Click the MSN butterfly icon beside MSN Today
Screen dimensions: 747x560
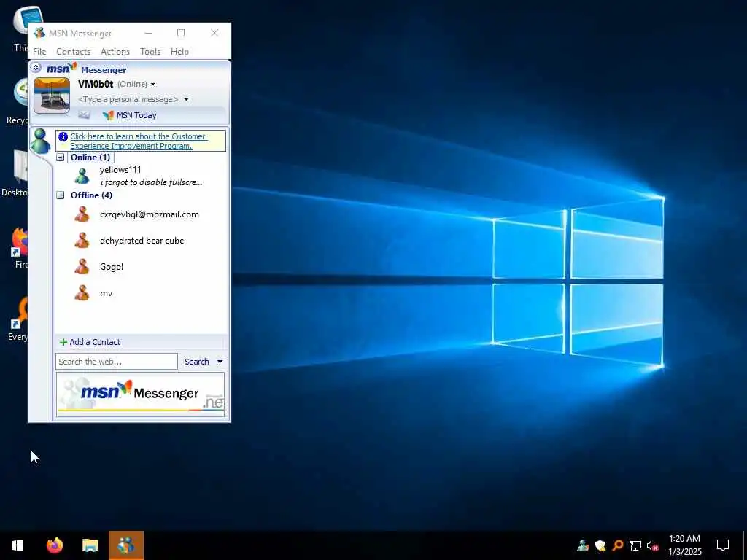(x=108, y=114)
